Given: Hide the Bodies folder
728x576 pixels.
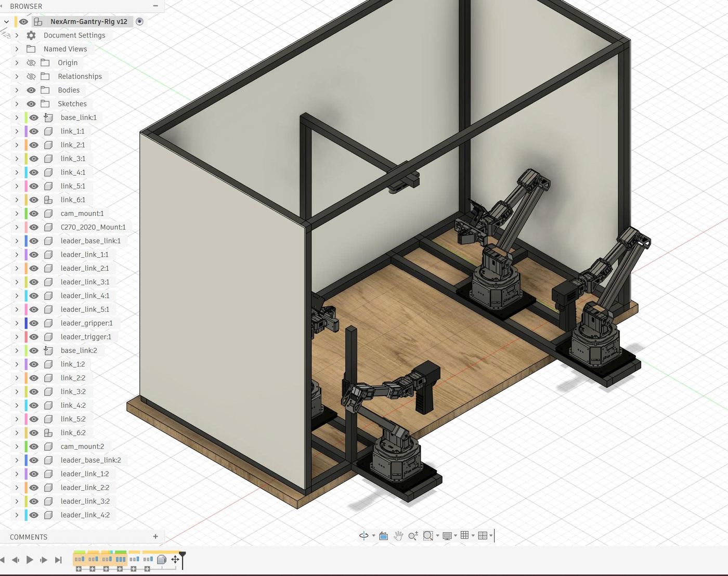Looking at the screenshot, I should coord(31,90).
